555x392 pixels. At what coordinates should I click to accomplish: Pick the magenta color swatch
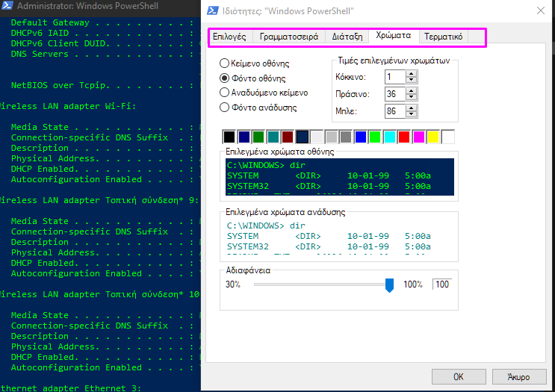[419, 137]
